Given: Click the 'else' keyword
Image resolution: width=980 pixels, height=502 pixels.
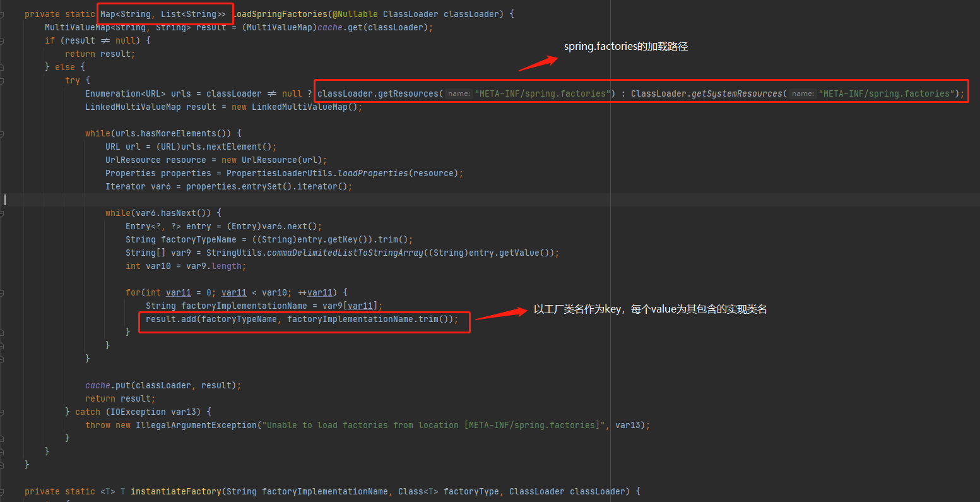Looking at the screenshot, I should (65, 67).
